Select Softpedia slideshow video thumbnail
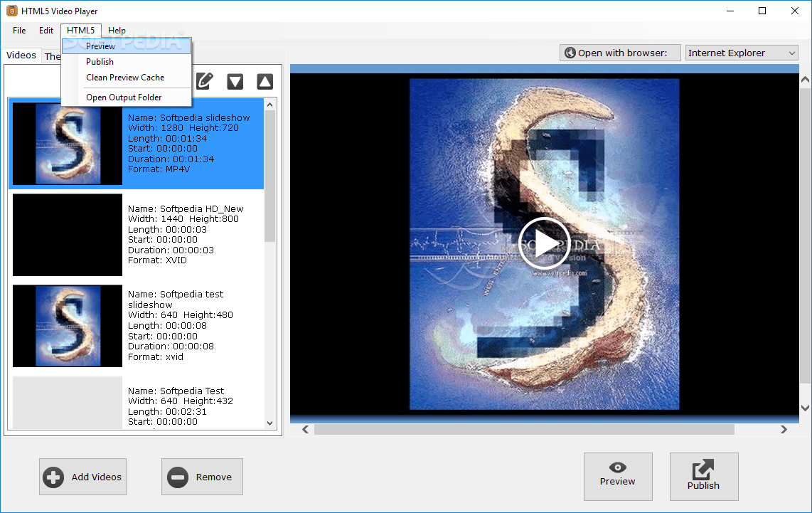 68,144
